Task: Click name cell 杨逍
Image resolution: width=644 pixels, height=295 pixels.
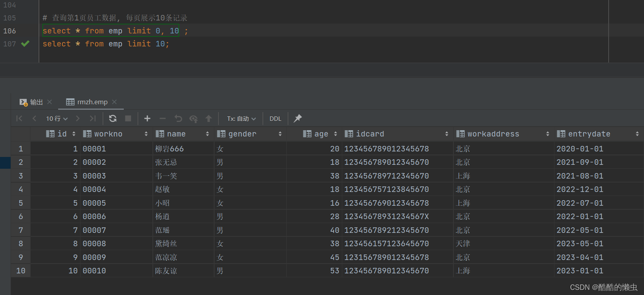Action: 183,216
